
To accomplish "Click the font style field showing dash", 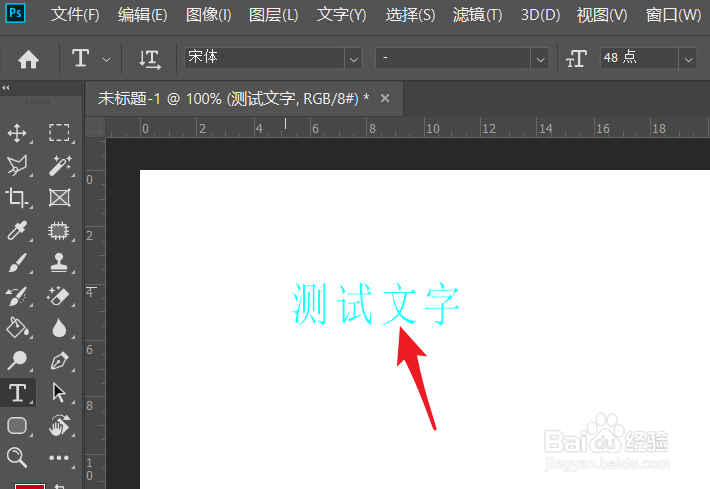I will click(x=453, y=58).
